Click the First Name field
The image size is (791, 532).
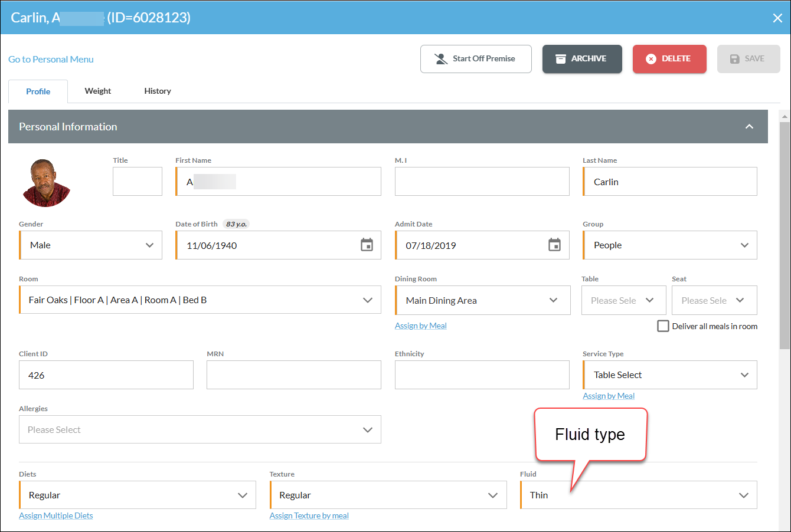(x=278, y=181)
